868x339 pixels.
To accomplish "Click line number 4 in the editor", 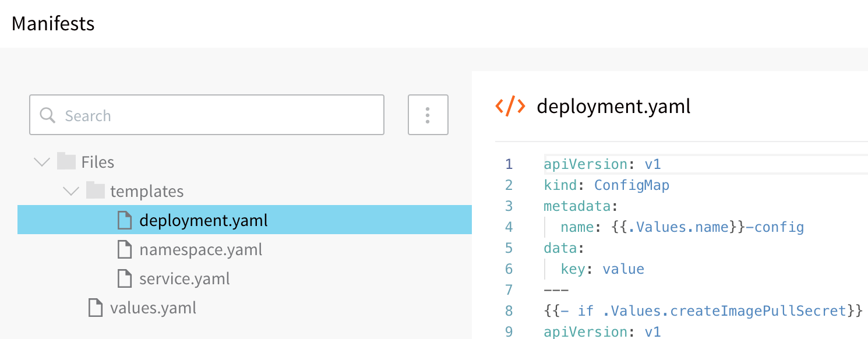I will point(509,227).
